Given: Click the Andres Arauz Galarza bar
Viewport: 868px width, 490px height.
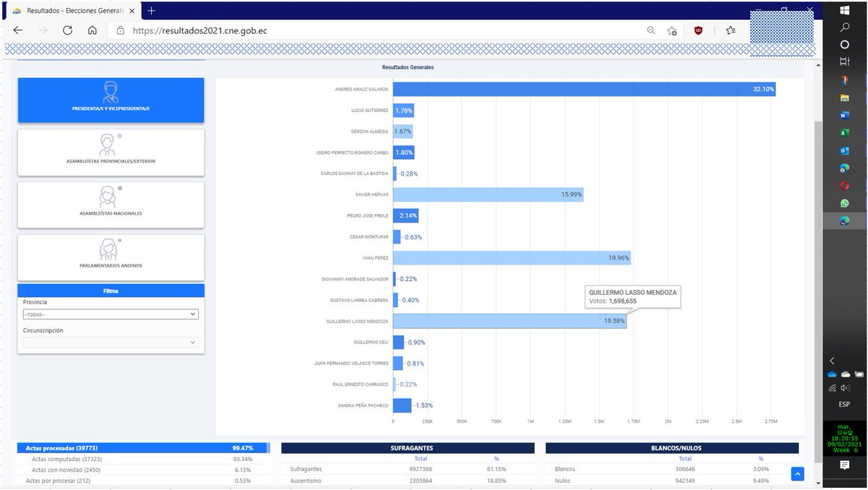Looking at the screenshot, I should pyautogui.click(x=584, y=90).
